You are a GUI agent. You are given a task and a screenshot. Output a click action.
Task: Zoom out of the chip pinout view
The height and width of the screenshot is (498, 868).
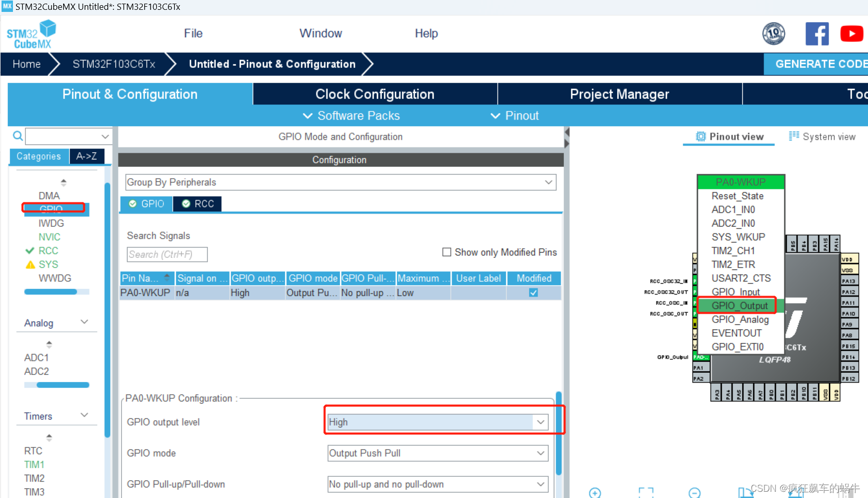click(x=695, y=492)
